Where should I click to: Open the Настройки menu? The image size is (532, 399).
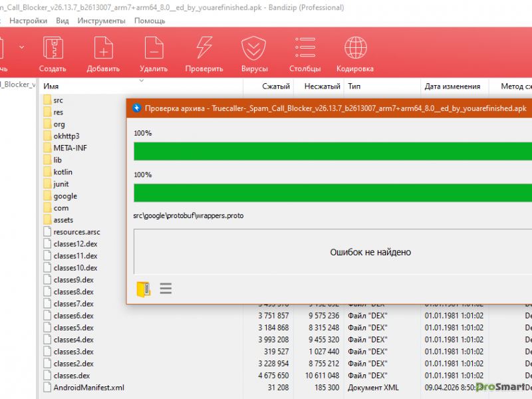(x=28, y=21)
